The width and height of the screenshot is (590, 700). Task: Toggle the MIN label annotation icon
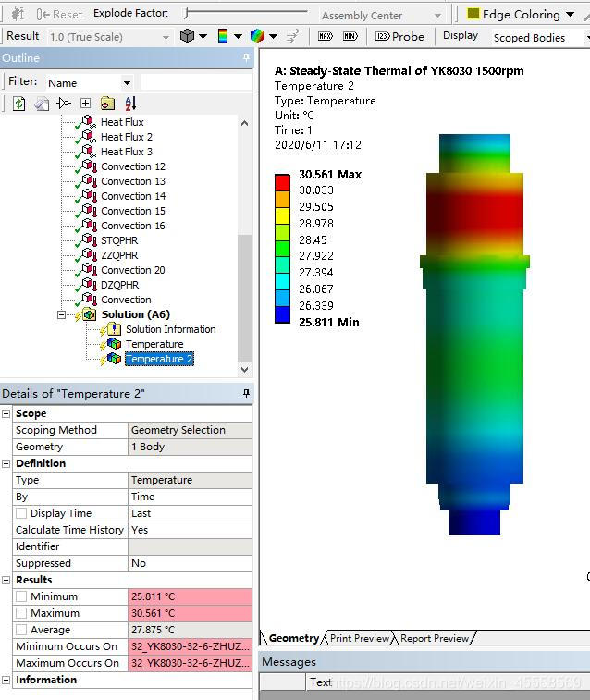click(x=350, y=36)
